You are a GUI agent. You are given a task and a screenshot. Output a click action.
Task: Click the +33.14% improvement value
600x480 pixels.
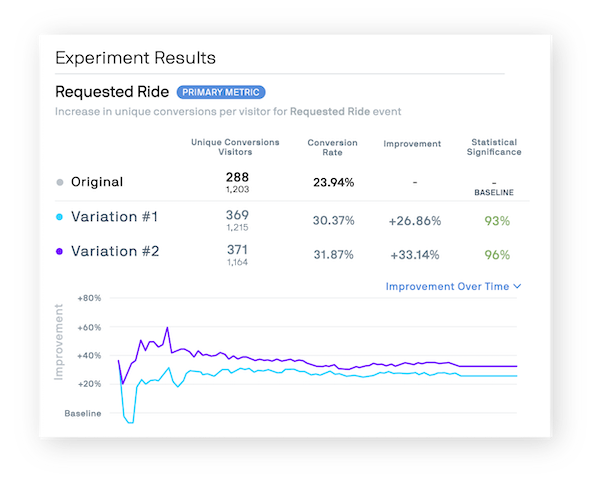pyautogui.click(x=415, y=255)
